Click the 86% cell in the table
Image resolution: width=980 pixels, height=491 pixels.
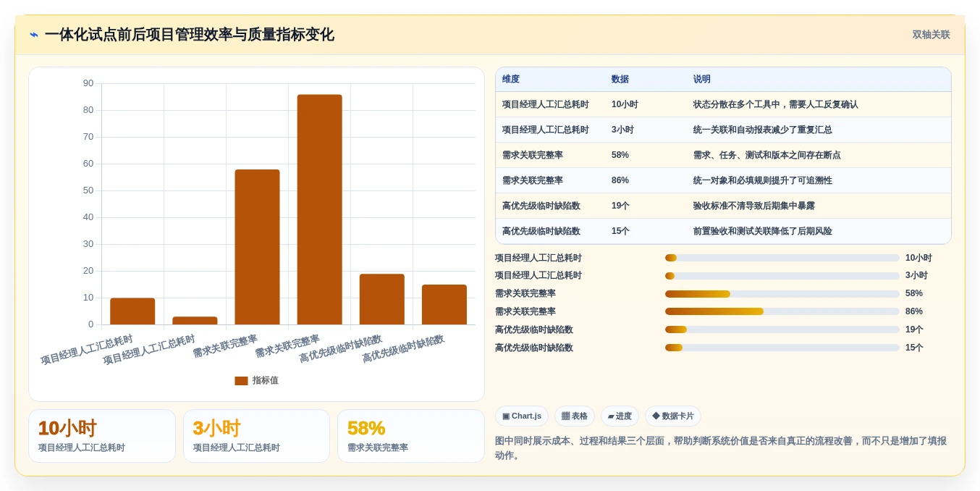[620, 180]
